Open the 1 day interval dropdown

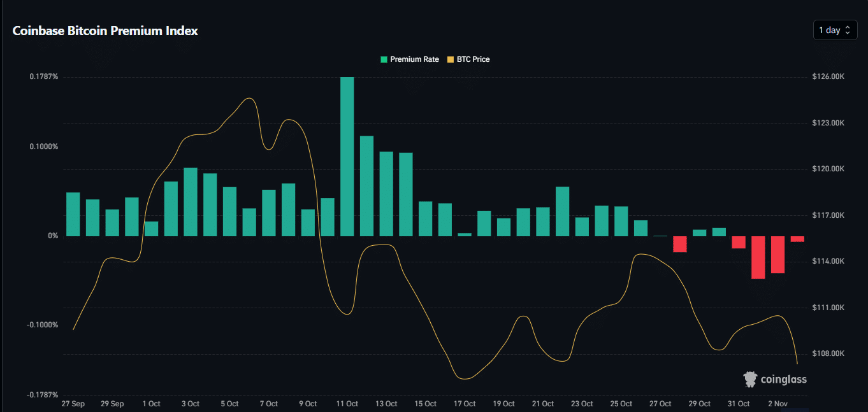835,30
